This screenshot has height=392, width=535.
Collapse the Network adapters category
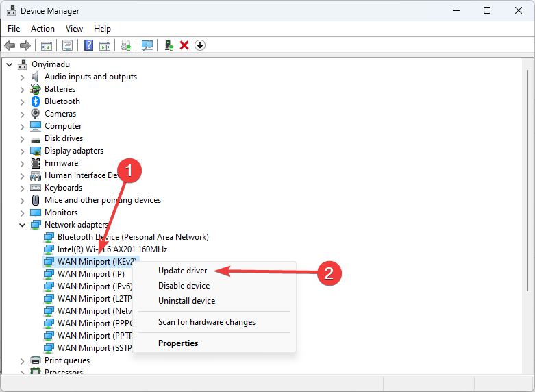point(22,225)
